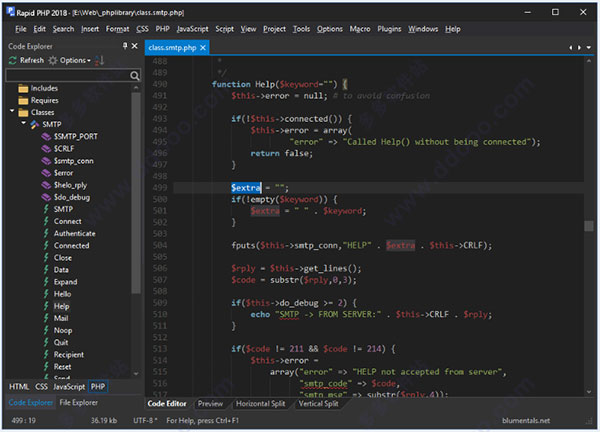Select the $helo_rply property icon

point(46,185)
